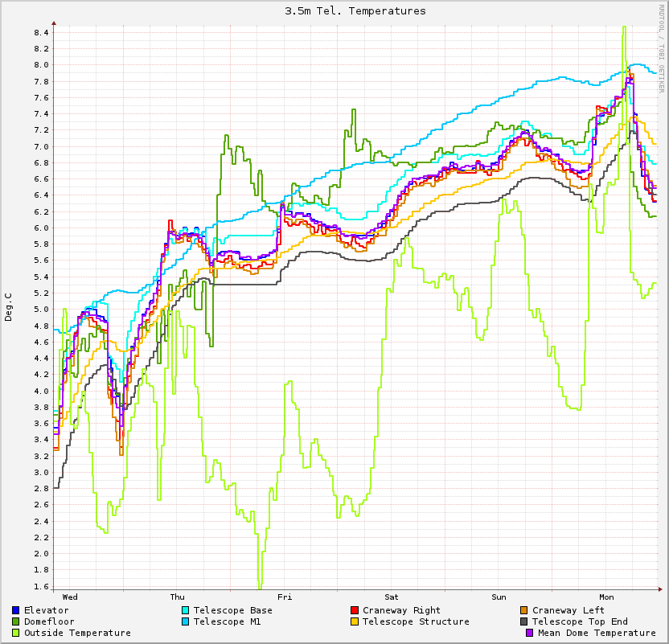
Task: Click the cyan Telescope Base legend swatch
Action: click(x=186, y=610)
